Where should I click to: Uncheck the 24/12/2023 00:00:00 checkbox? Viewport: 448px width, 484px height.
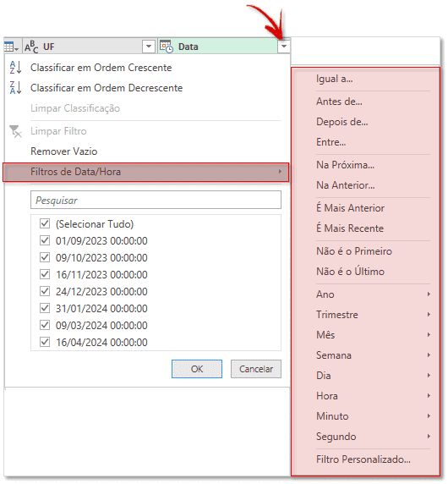[45, 291]
